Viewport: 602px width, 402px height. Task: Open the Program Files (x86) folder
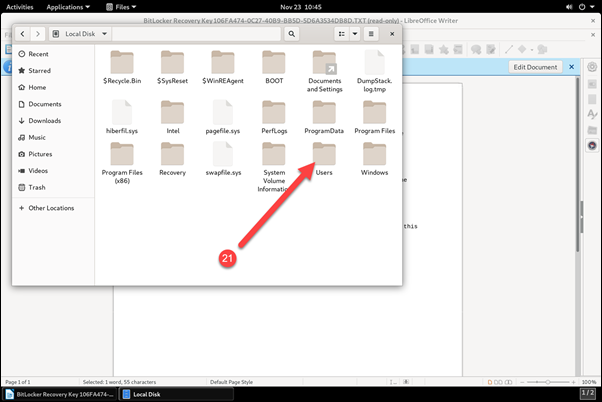pos(122,163)
